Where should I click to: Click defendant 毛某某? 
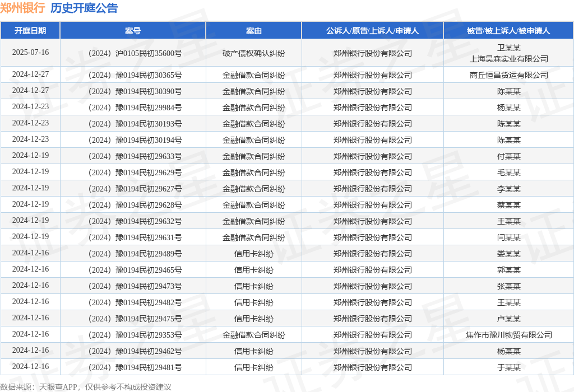point(509,172)
